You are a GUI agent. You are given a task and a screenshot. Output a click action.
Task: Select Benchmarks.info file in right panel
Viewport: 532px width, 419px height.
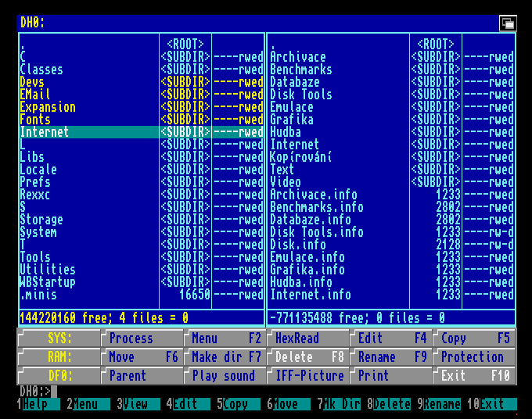coord(316,207)
